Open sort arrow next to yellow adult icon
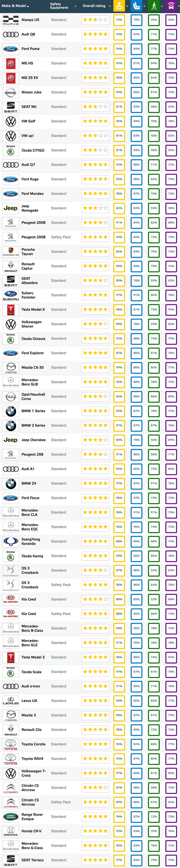This screenshot has height=868, width=180. (x=127, y=6)
